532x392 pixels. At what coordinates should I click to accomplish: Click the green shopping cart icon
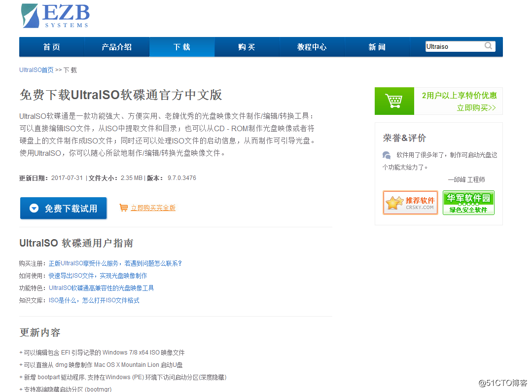pos(394,101)
